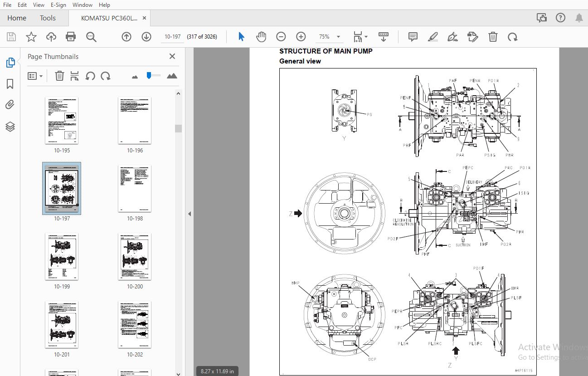This screenshot has height=376, width=588.
Task: Collapse the navigation pane with the arrow
Action: (x=190, y=214)
